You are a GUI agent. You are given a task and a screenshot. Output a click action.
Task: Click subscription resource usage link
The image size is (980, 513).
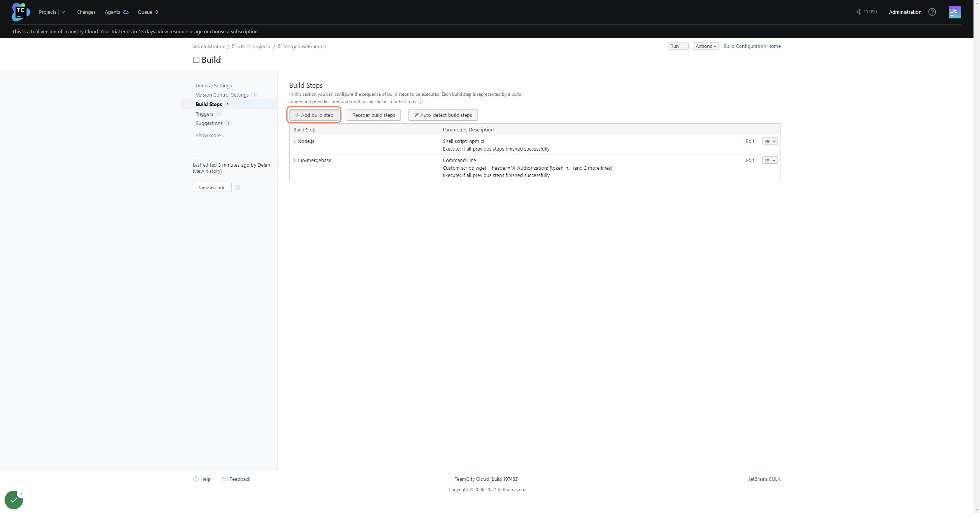click(208, 31)
